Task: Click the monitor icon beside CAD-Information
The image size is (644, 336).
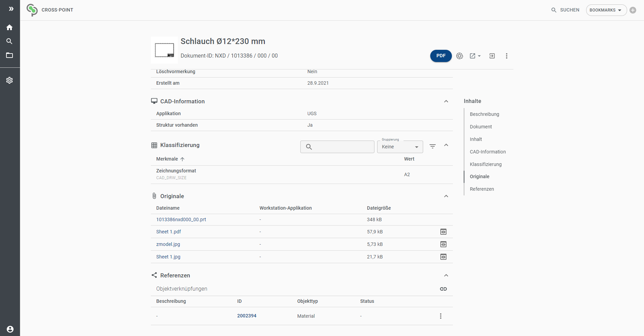Action: tap(154, 101)
